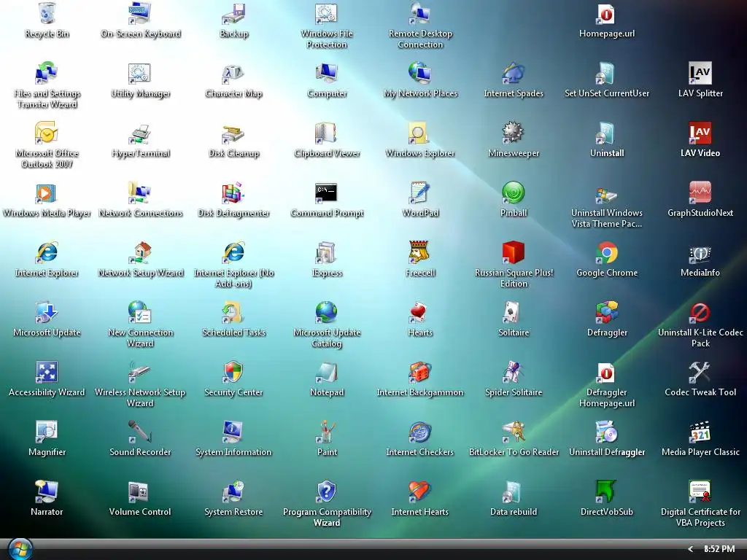747x560 pixels.
Task: Click the IExpress icon
Action: [327, 252]
